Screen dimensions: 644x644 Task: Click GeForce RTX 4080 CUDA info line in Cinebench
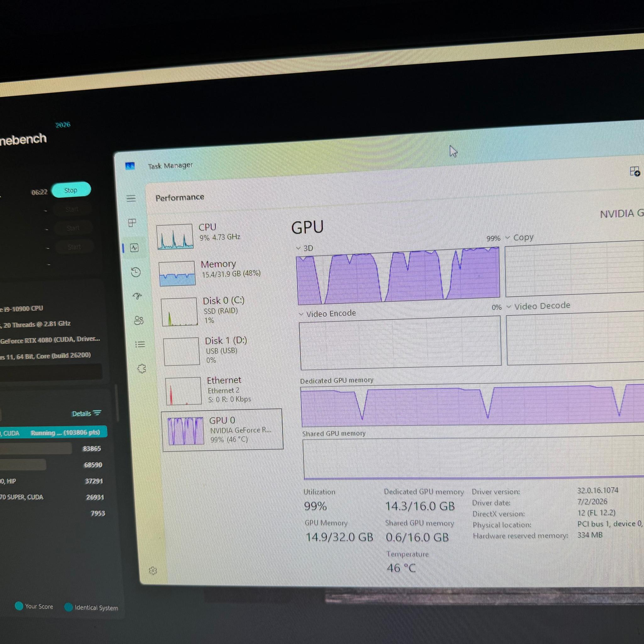[x=50, y=340]
